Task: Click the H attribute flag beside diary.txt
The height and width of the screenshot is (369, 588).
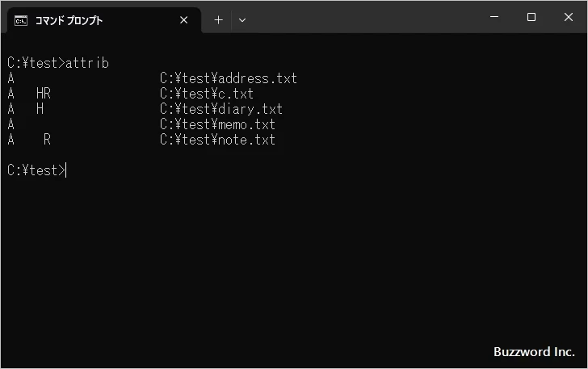Action: point(40,109)
